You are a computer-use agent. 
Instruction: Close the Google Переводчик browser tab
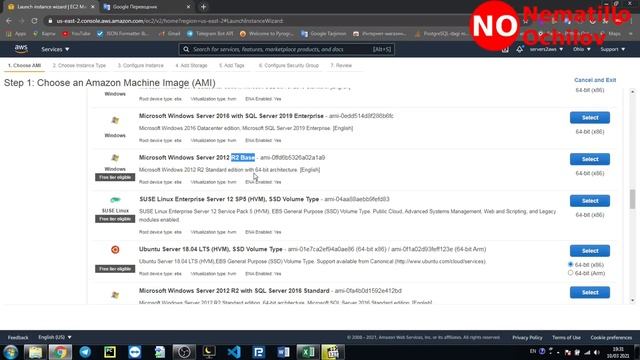[188, 7]
